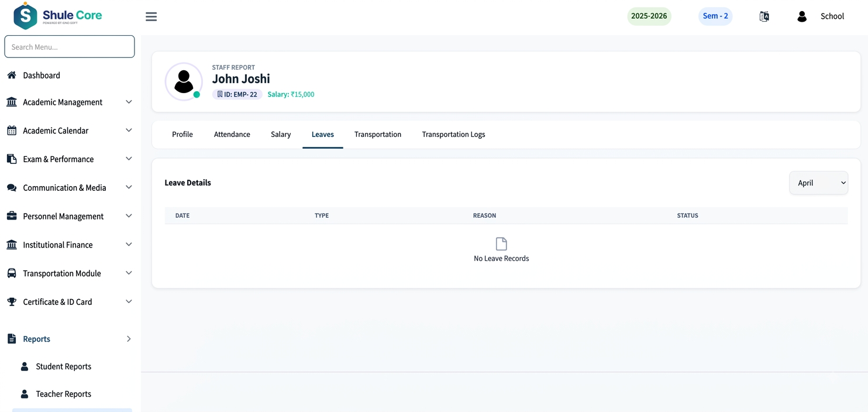Open the April month dropdown
Viewport: 868px width, 412px height.
[x=818, y=183]
